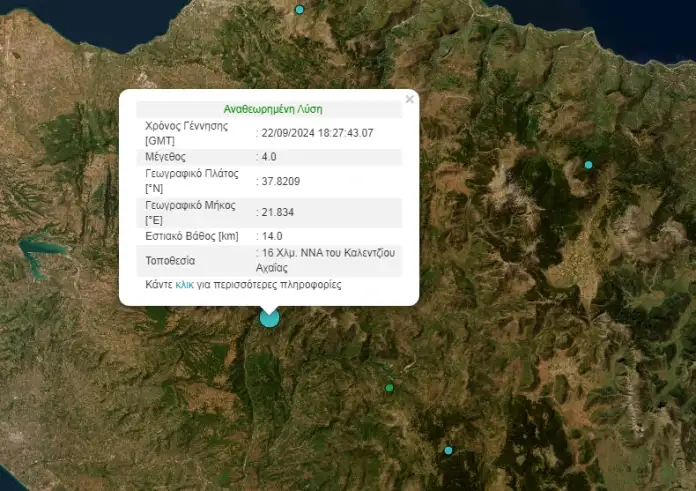Image resolution: width=696 pixels, height=491 pixels.
Task: Click the location text '16 Χλμ. ΝΝΑ του Καλεντζίου'
Action: tap(328, 253)
